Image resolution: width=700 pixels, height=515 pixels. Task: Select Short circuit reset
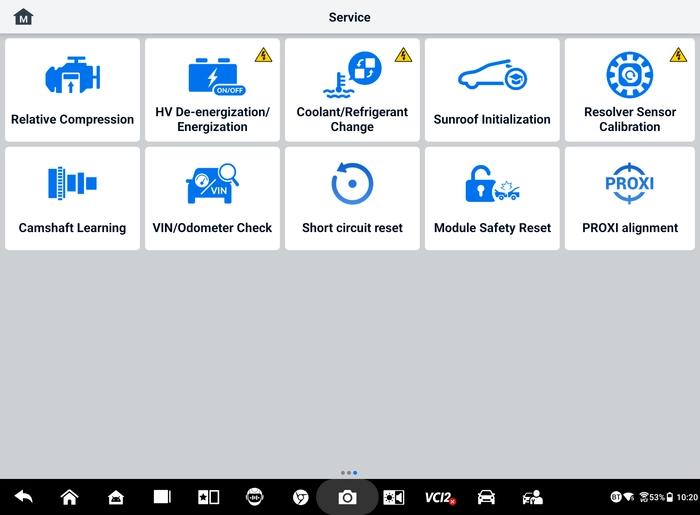[x=352, y=199]
